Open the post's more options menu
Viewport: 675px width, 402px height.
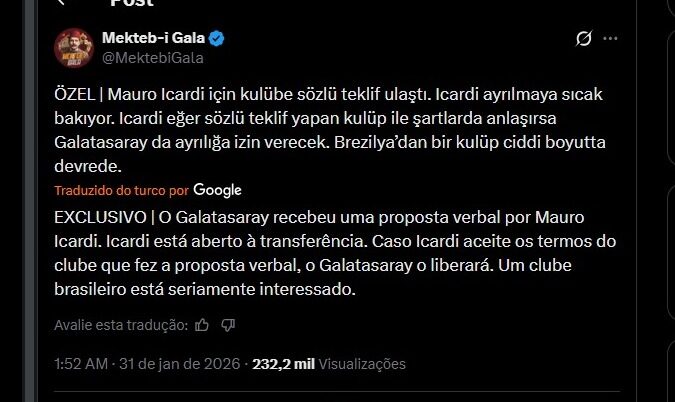pos(611,39)
